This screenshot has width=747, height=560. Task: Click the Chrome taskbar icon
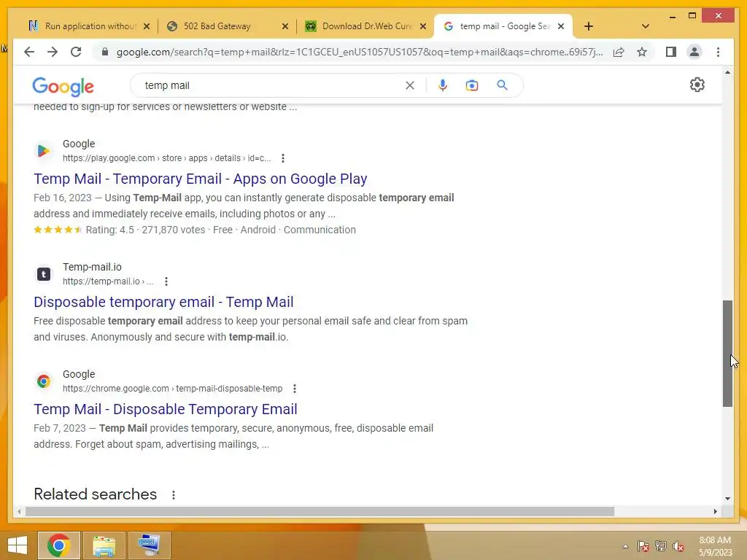pyautogui.click(x=59, y=545)
